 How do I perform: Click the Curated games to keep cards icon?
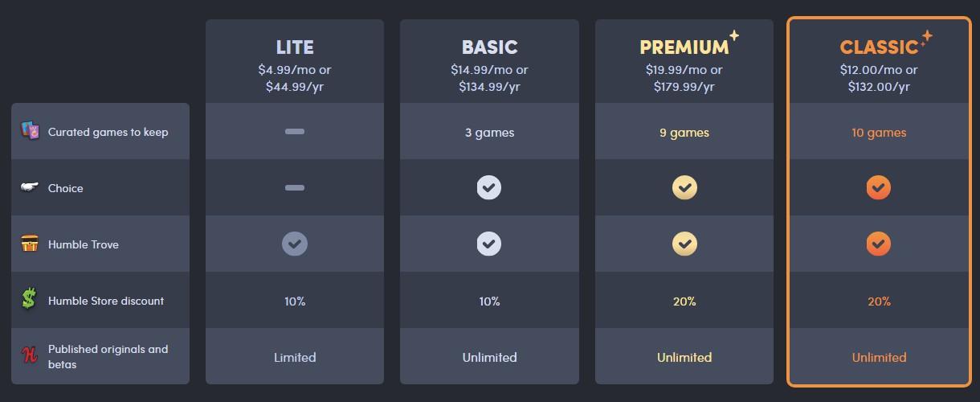[x=30, y=130]
